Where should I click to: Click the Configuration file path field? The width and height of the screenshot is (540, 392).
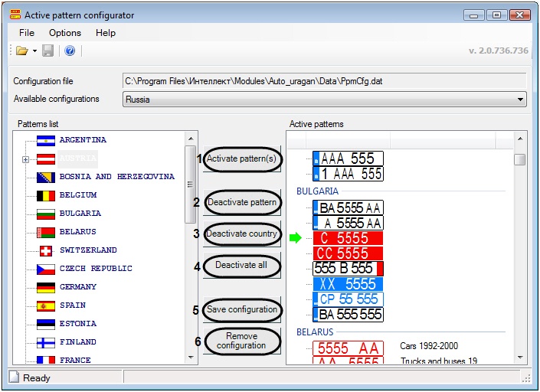coord(324,80)
